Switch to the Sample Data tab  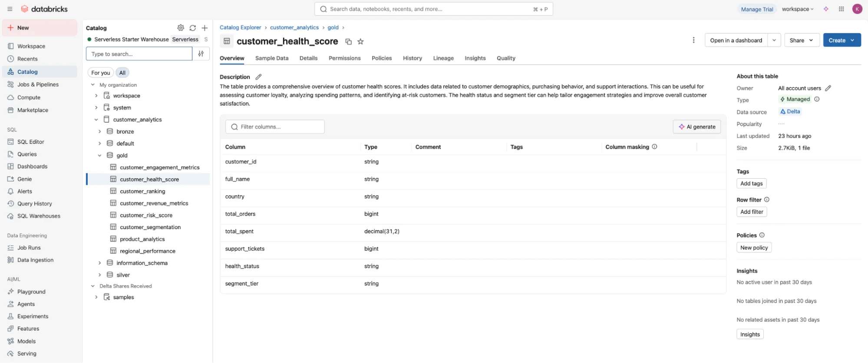pyautogui.click(x=272, y=58)
